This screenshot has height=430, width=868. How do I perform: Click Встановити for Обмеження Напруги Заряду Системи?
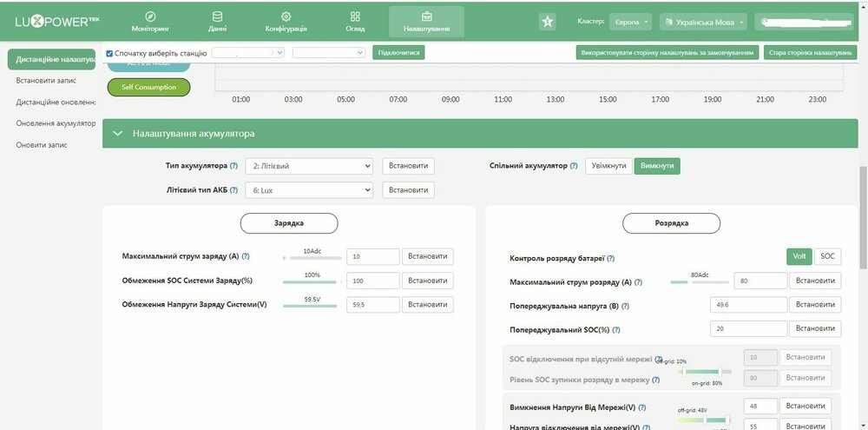point(428,305)
